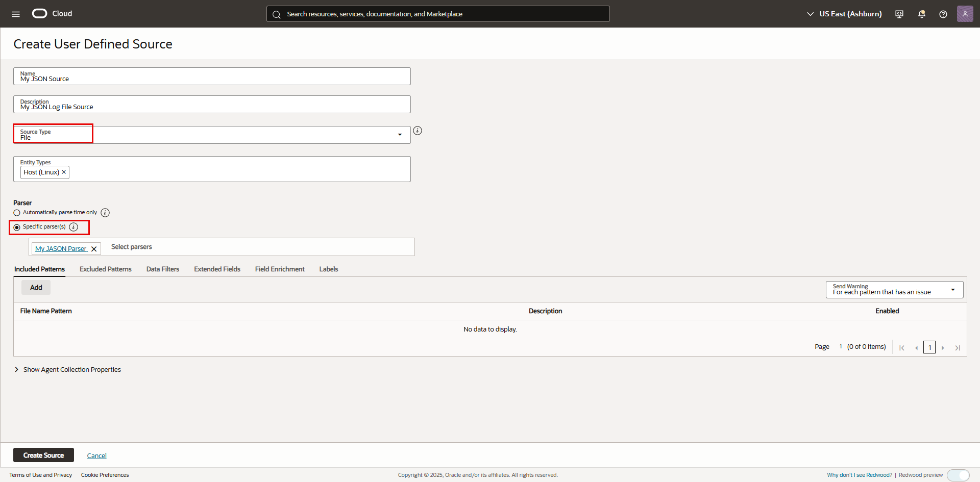Switch to the Field Enrichment tab
Viewport: 980px width, 482px height.
[280, 269]
